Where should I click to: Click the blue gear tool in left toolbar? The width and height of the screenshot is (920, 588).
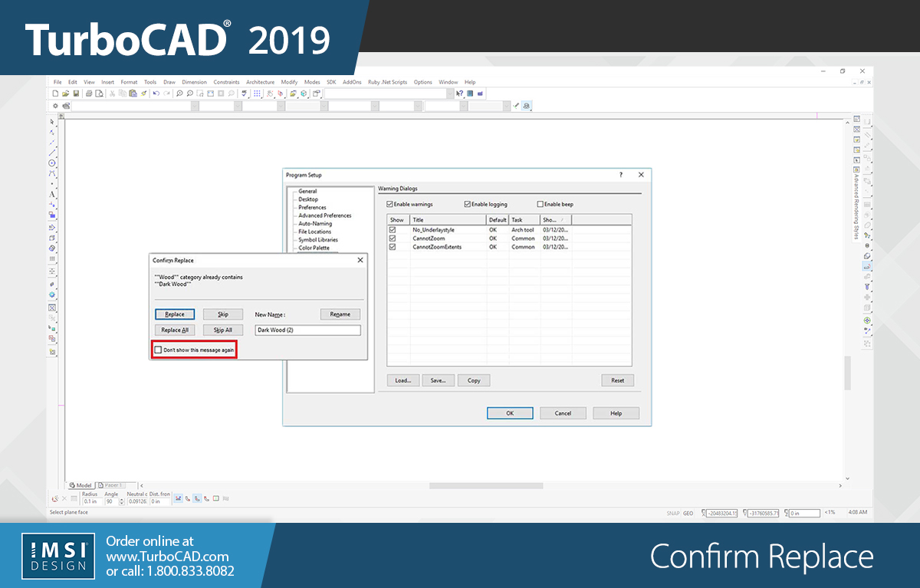[52, 294]
